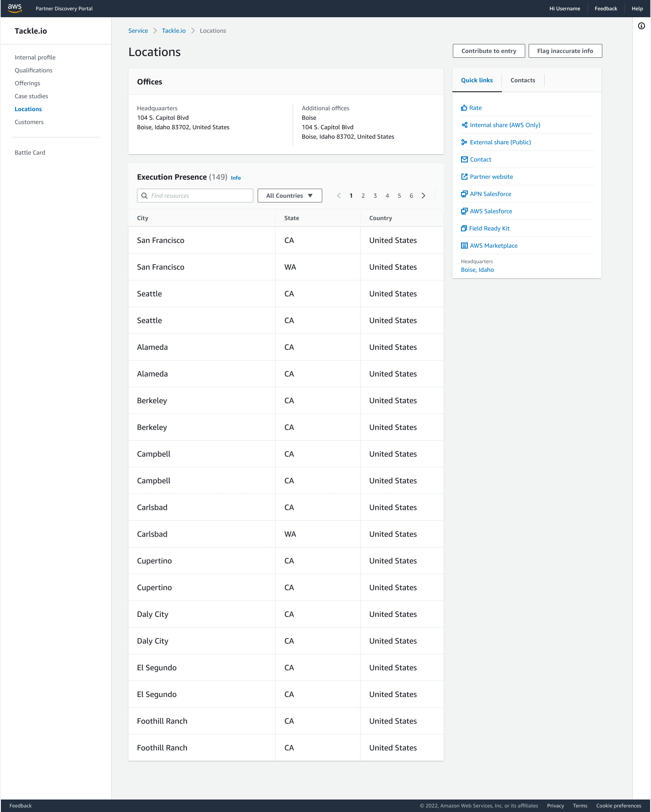
Task: Go to previous page with left chevron
Action: pyautogui.click(x=339, y=196)
